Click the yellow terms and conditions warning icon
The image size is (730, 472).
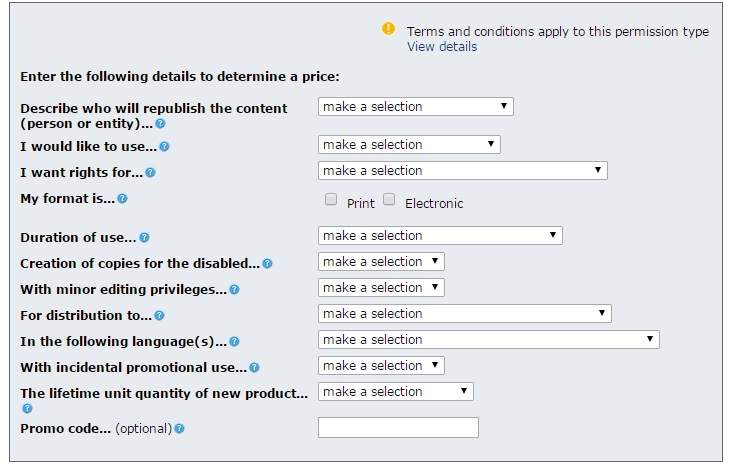388,29
